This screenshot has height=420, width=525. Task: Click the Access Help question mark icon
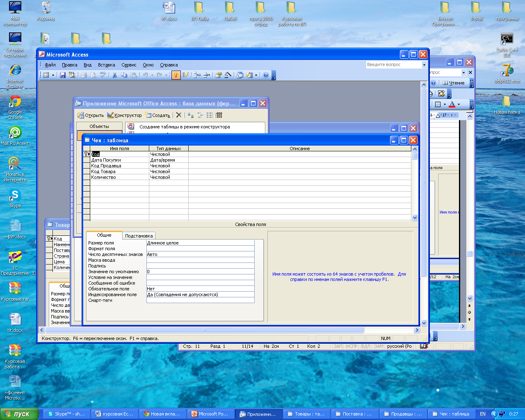(x=266, y=75)
